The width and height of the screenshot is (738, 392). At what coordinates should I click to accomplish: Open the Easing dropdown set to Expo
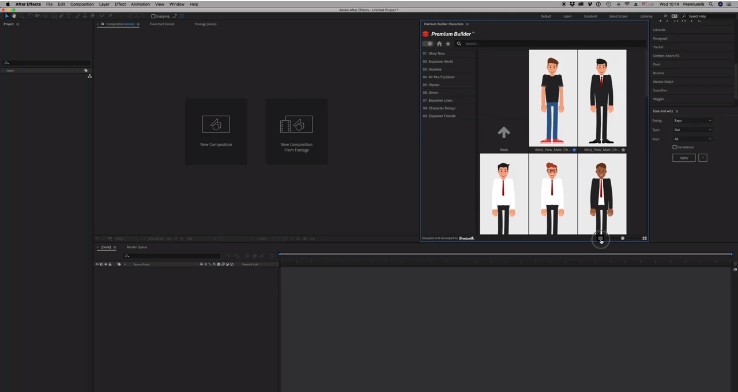coord(692,121)
